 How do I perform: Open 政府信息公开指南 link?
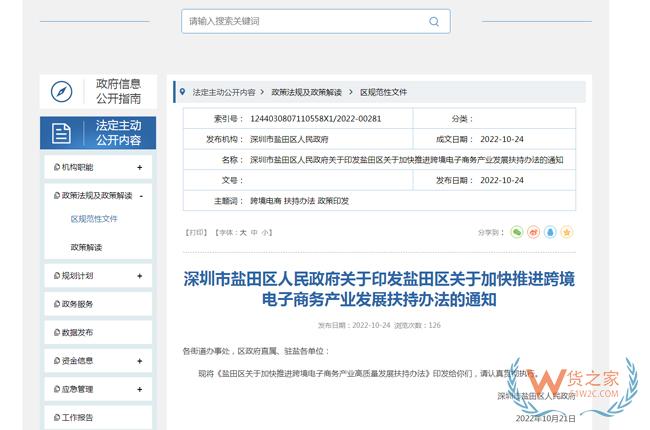[118, 91]
